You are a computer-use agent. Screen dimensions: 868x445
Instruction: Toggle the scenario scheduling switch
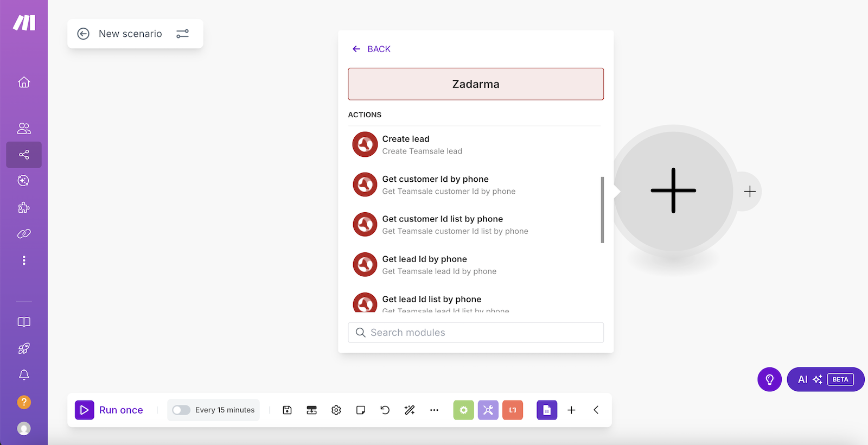pos(181,410)
